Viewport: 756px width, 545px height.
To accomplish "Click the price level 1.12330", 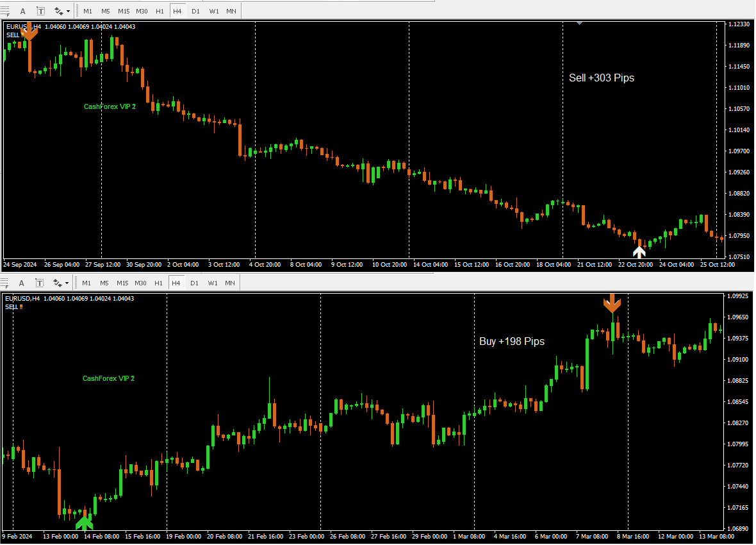I will click(x=739, y=24).
